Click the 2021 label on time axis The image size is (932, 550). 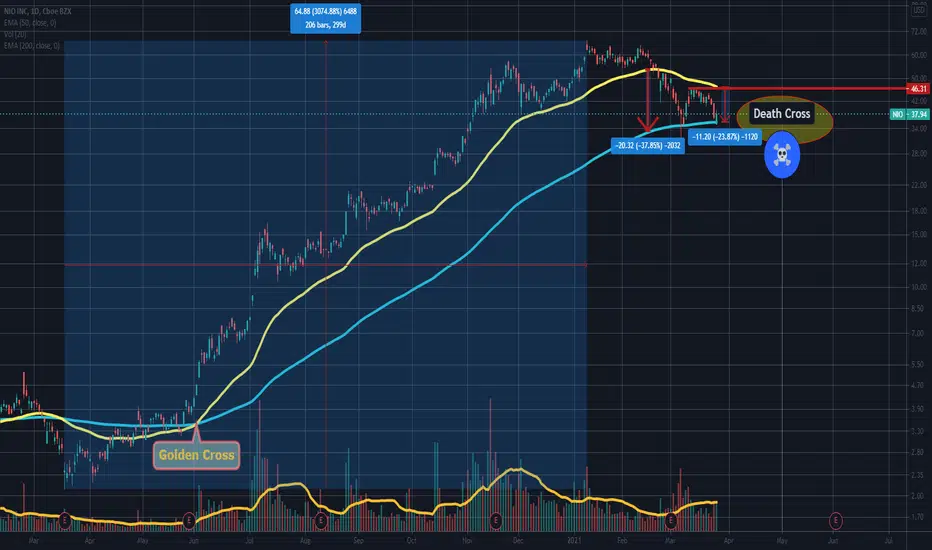pyautogui.click(x=574, y=541)
